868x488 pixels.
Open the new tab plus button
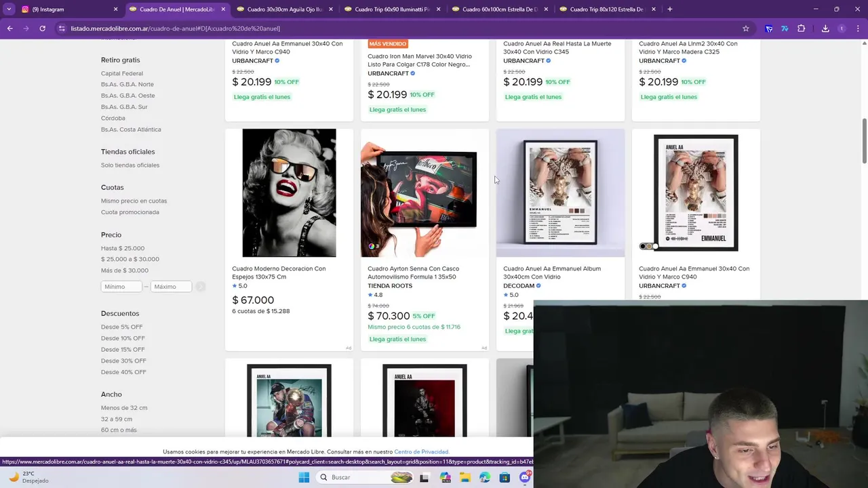point(669,9)
